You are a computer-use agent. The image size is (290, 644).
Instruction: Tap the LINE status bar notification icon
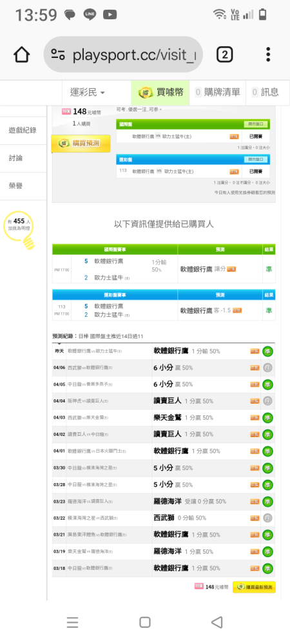89,15
